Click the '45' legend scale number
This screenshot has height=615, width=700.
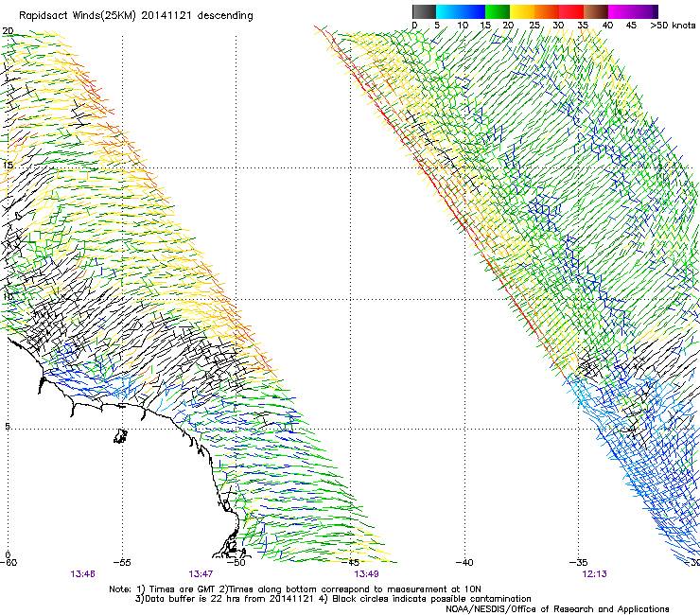click(x=631, y=25)
